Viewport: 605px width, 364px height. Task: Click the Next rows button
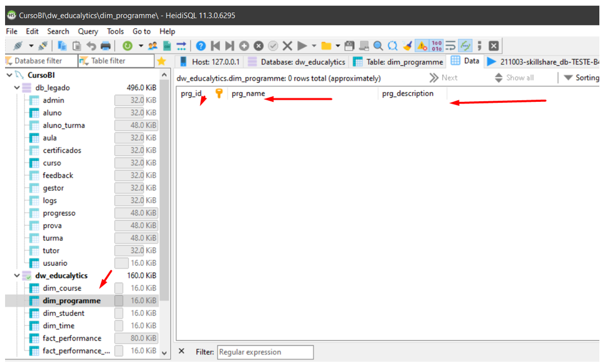(x=444, y=78)
